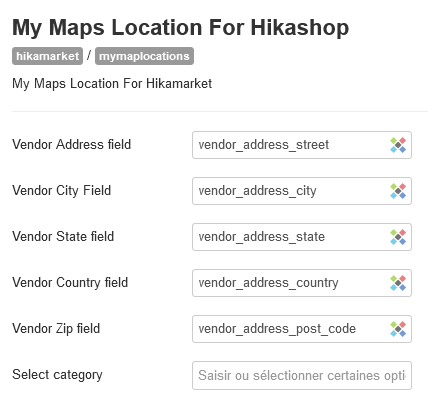
Task: Click the My Maps Location For Hikashop heading
Action: coord(181,27)
